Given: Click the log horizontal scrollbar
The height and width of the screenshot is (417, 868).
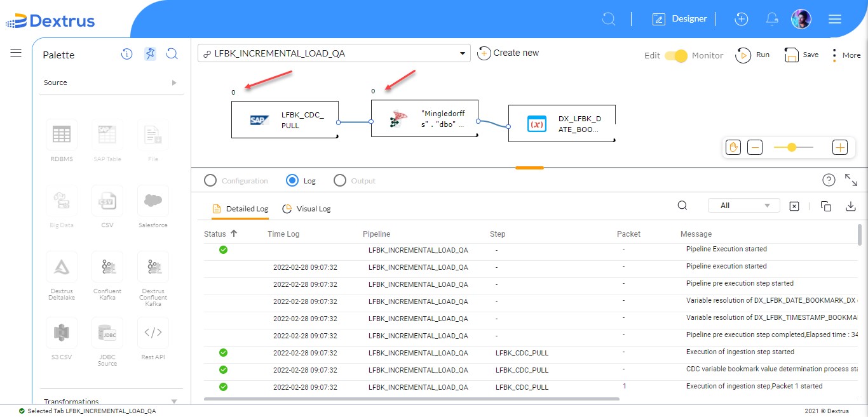Looking at the screenshot, I should 412,399.
